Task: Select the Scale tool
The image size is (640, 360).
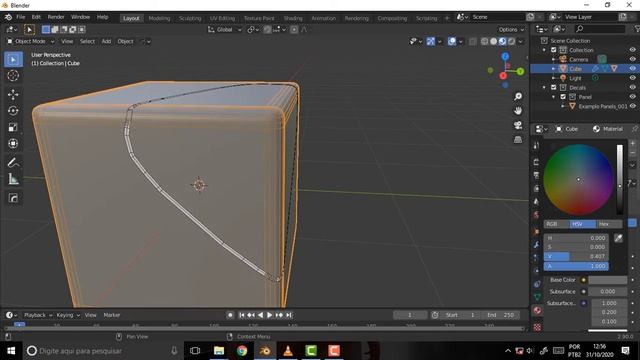Action: (x=13, y=127)
